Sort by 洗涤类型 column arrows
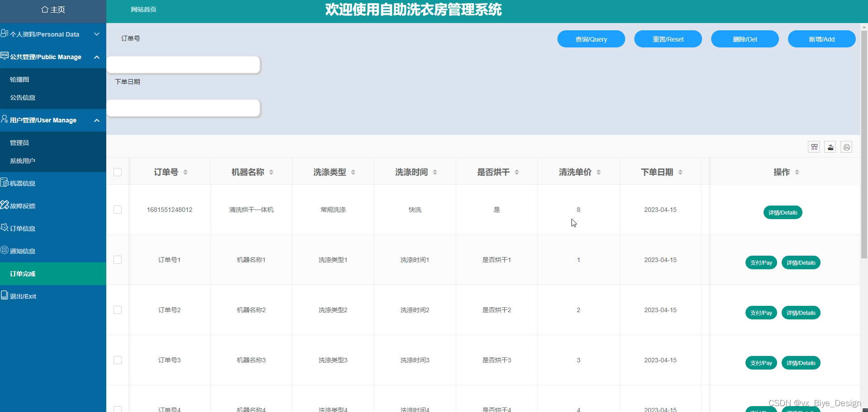This screenshot has width=868, height=412. [353, 172]
